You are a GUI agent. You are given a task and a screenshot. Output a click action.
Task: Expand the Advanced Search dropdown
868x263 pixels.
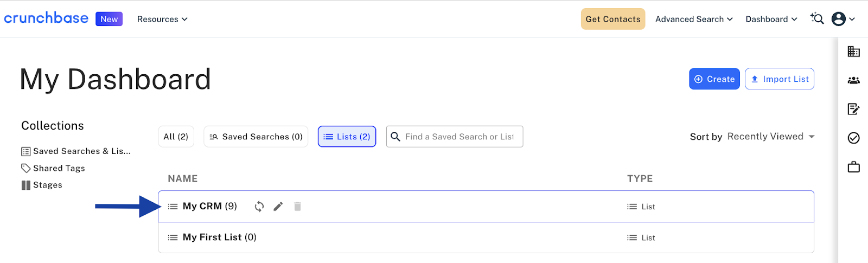[x=694, y=19]
